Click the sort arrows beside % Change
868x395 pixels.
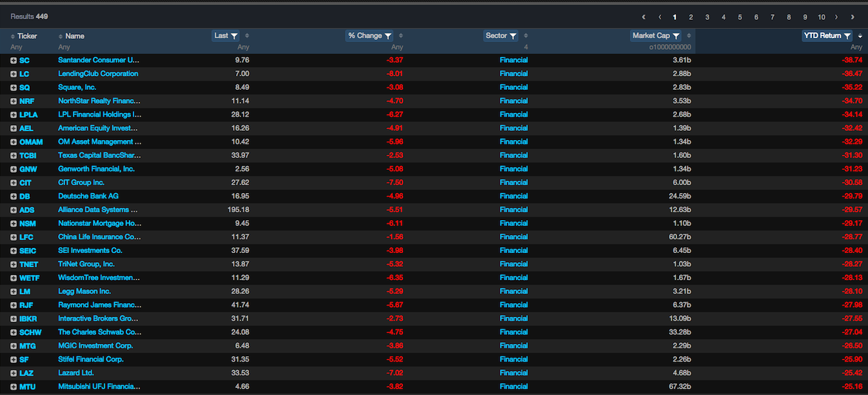401,36
